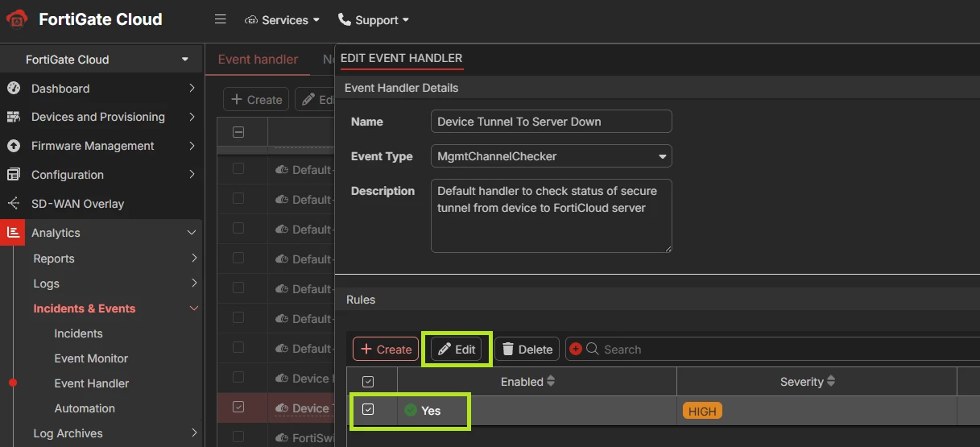Open the Incidents page
This screenshot has width=980, height=447.
[x=78, y=333]
